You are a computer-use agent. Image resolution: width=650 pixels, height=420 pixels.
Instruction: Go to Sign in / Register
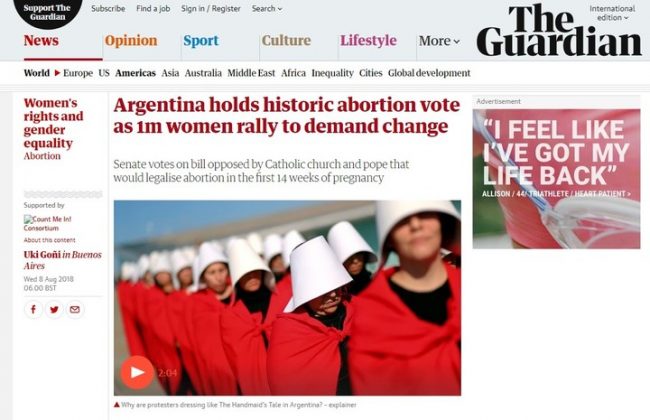211,8
